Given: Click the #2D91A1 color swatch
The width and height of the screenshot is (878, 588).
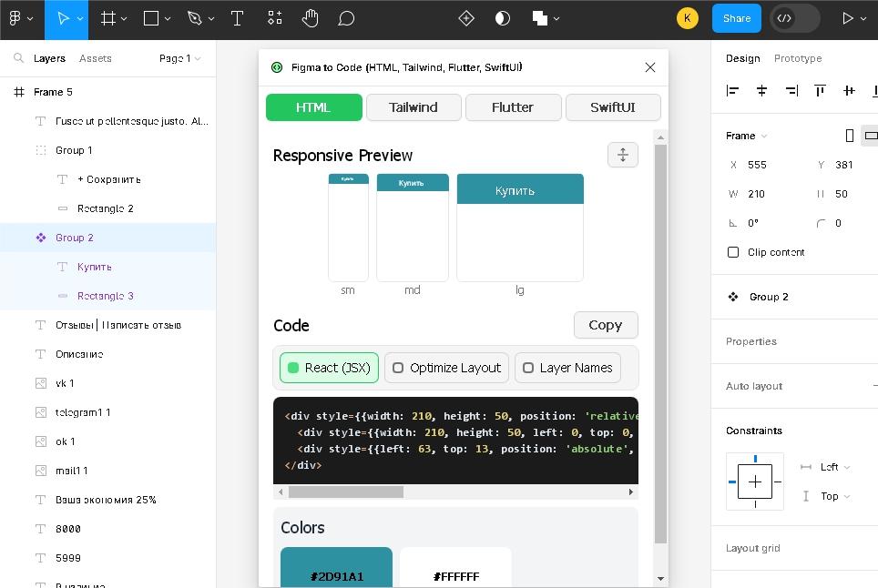Looking at the screenshot, I should (336, 567).
